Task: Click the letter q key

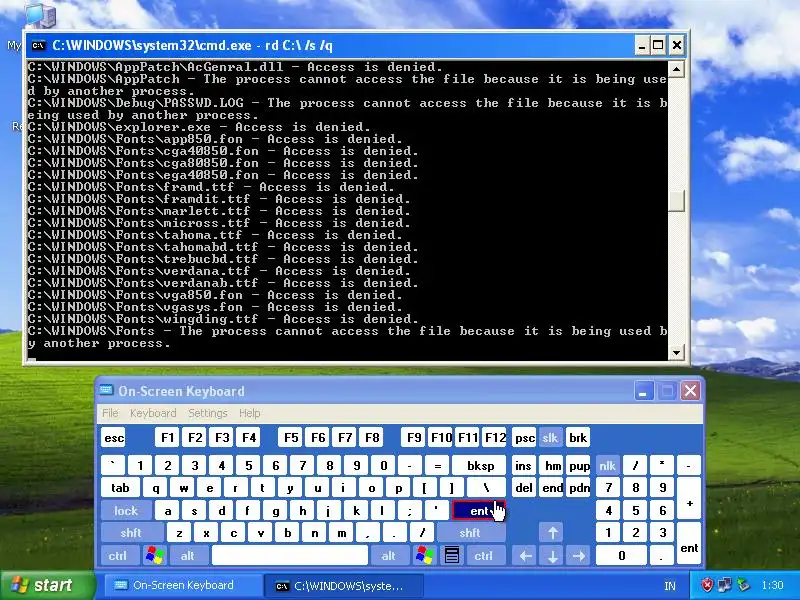Action: pos(155,488)
